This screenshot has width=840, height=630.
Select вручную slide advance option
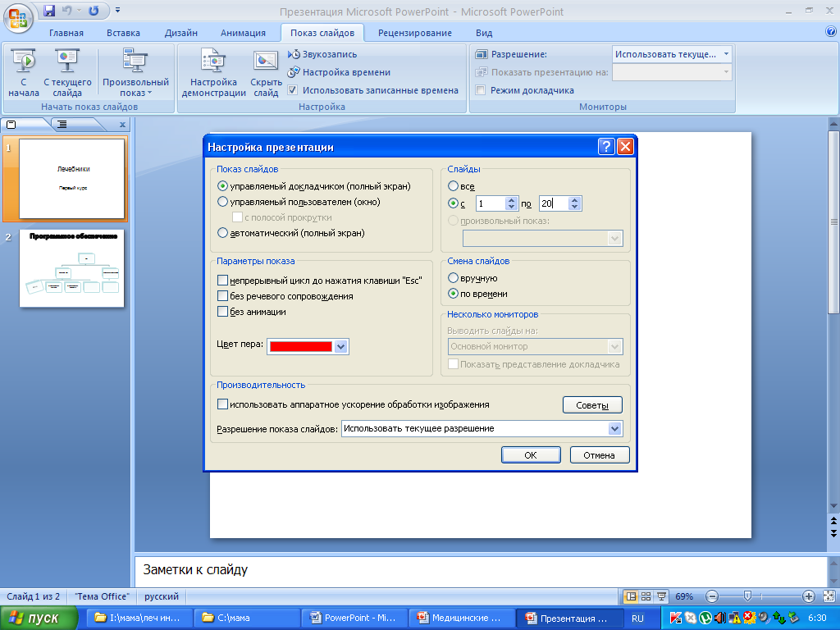453,278
